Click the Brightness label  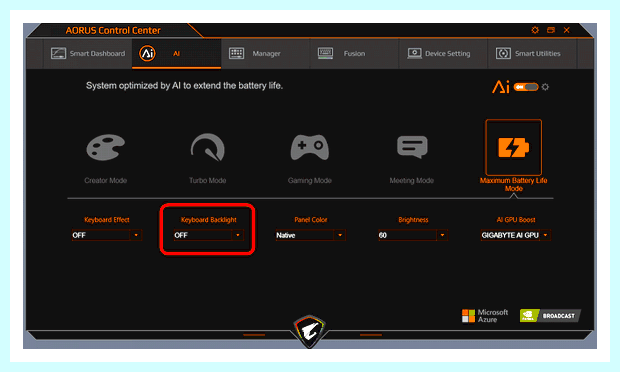pos(413,220)
